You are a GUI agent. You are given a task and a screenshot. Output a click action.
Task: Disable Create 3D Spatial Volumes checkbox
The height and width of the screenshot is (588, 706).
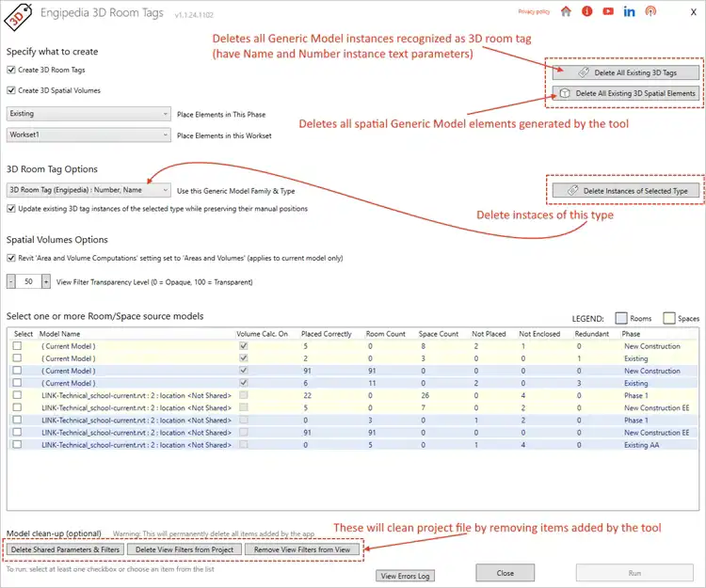click(11, 90)
